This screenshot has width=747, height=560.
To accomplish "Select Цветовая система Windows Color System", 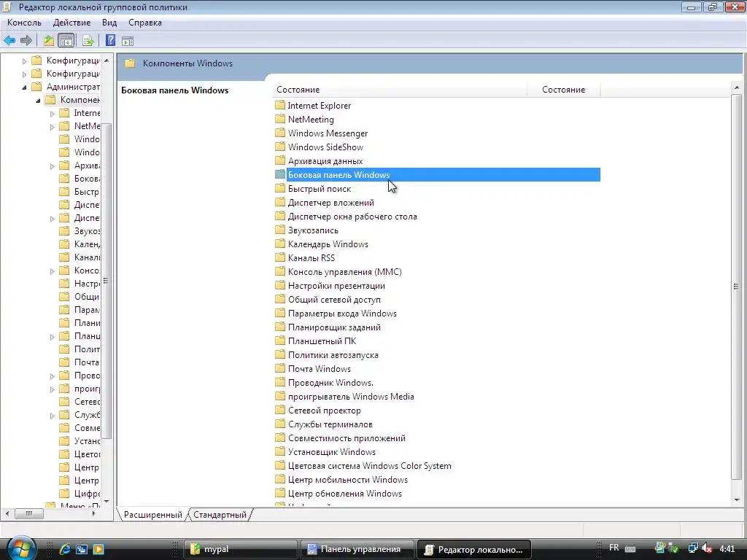I will [x=363, y=466].
